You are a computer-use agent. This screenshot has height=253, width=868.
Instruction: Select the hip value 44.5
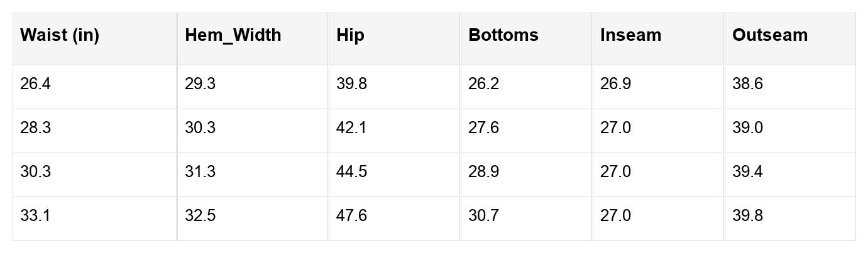(352, 172)
